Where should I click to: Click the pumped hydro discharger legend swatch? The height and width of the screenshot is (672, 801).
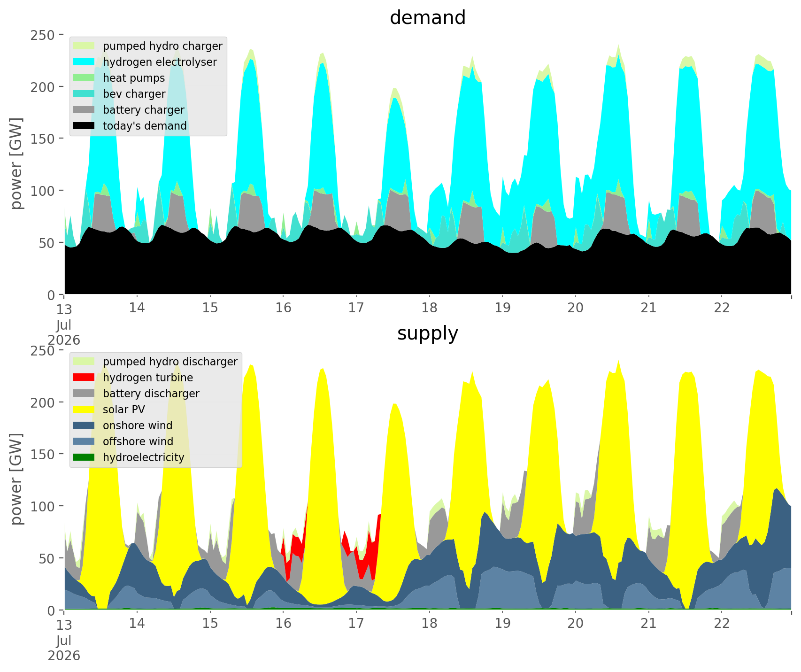tap(85, 362)
